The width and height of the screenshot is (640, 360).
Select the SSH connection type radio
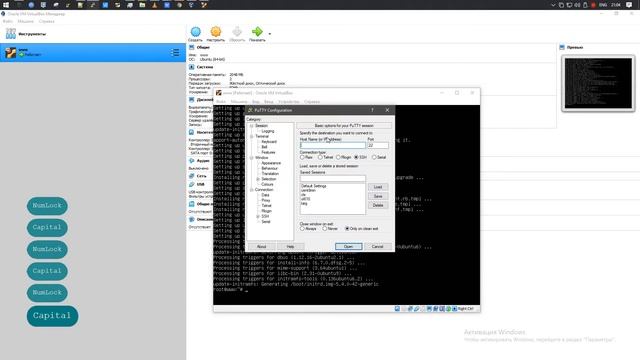[x=356, y=157]
